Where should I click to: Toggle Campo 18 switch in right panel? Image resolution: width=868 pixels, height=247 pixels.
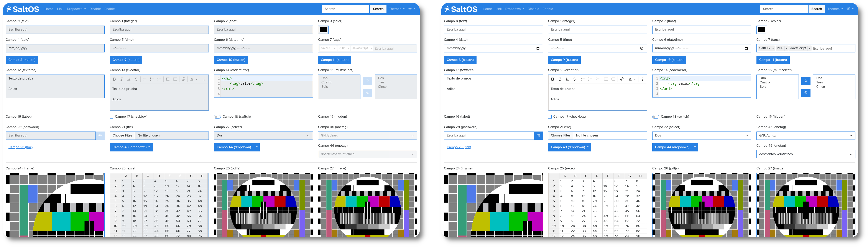tap(655, 117)
